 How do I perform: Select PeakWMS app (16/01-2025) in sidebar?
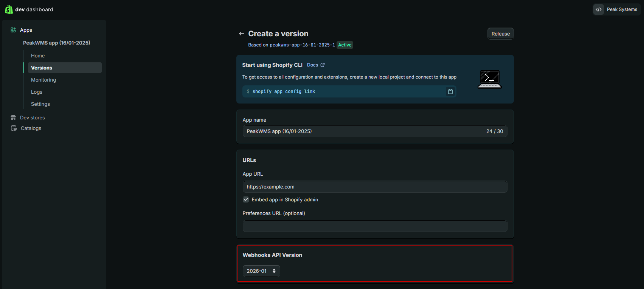coord(57,43)
